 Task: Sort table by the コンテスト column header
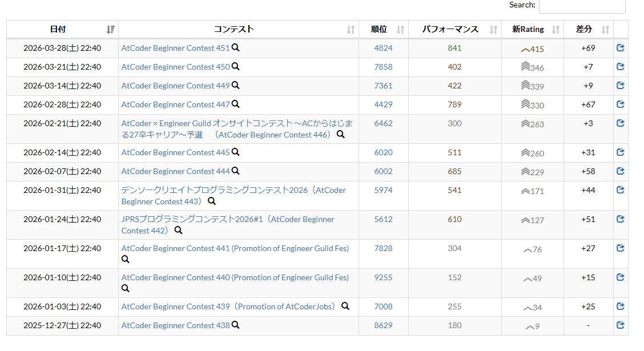point(239,29)
